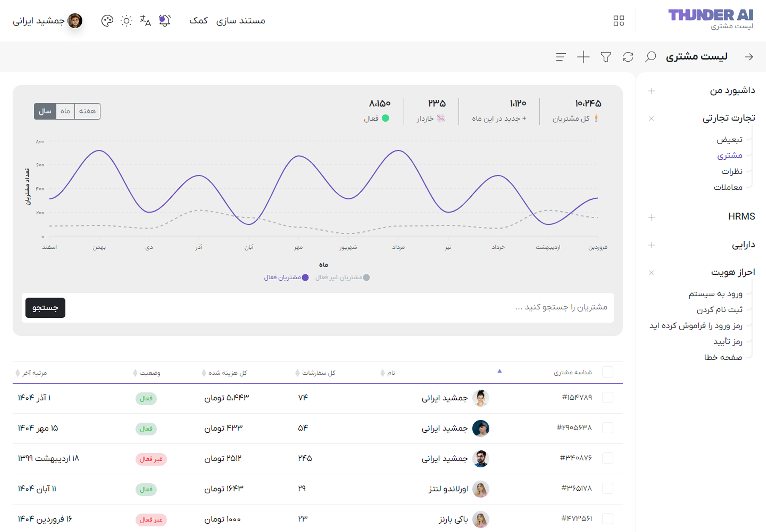Select the checkbox for اورلاندو لنتز row
The image size is (766, 532).
(x=607, y=488)
